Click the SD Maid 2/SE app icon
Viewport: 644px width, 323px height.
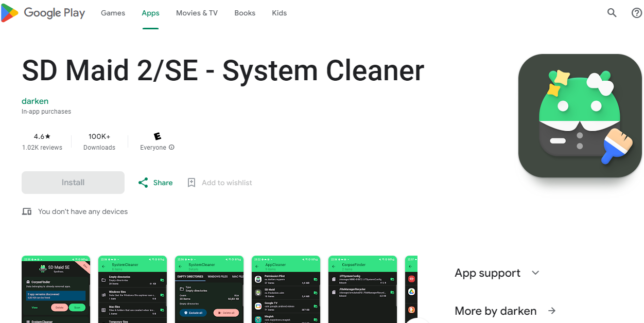pyautogui.click(x=579, y=116)
